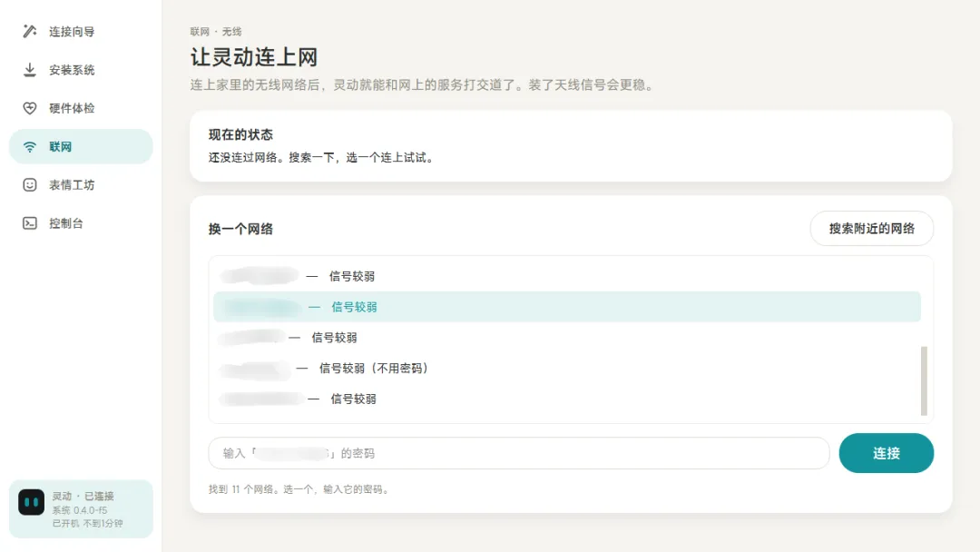This screenshot has width=980, height=552.
Task: Click the connection wizard wand icon
Action: coord(29,31)
